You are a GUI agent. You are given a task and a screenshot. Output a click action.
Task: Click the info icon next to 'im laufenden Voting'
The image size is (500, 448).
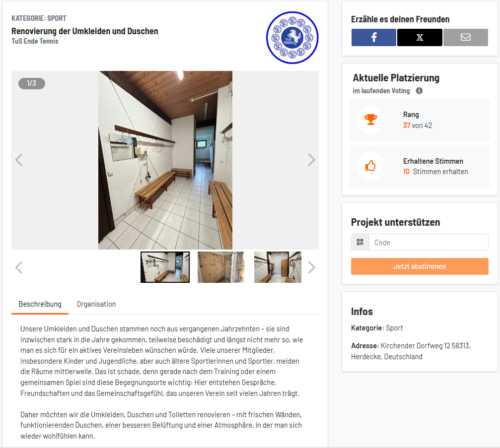[x=420, y=91]
